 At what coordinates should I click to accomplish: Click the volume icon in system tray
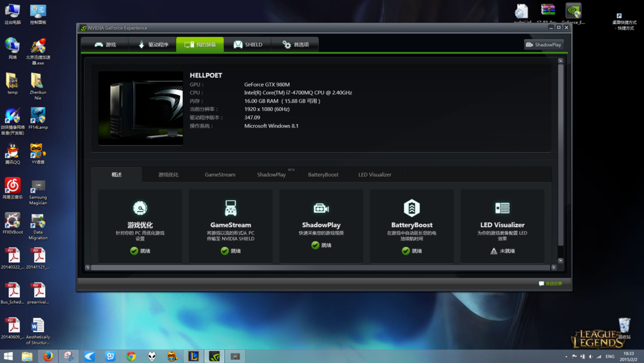point(591,357)
